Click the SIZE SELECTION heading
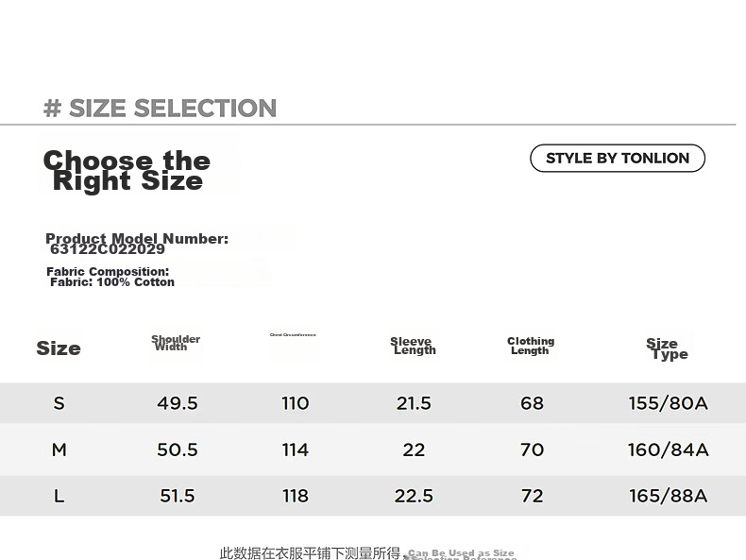The width and height of the screenshot is (746, 560). pyautogui.click(x=160, y=108)
